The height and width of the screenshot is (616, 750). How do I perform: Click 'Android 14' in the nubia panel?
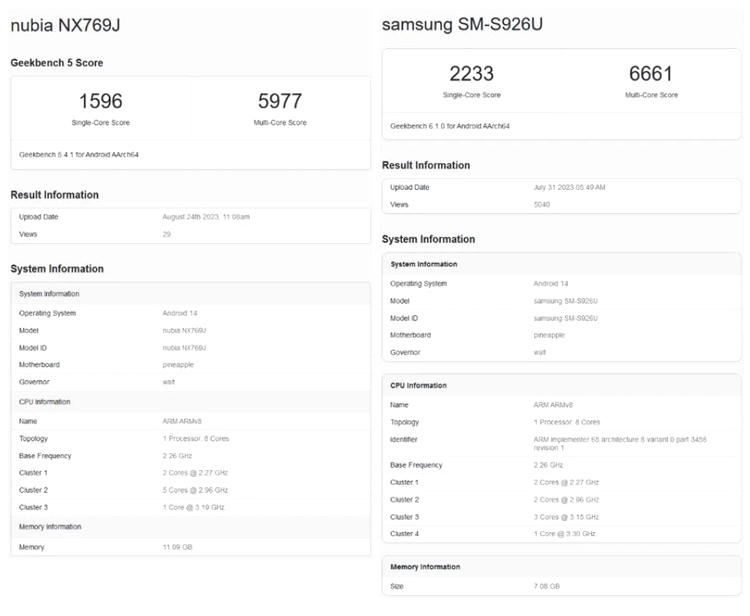click(x=180, y=313)
